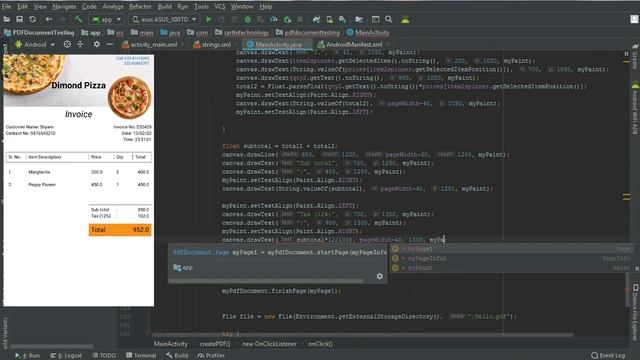Image resolution: width=640 pixels, height=360 pixels.
Task: Click PDFDocumentTesting breadcrumb
Action: [x=39, y=32]
